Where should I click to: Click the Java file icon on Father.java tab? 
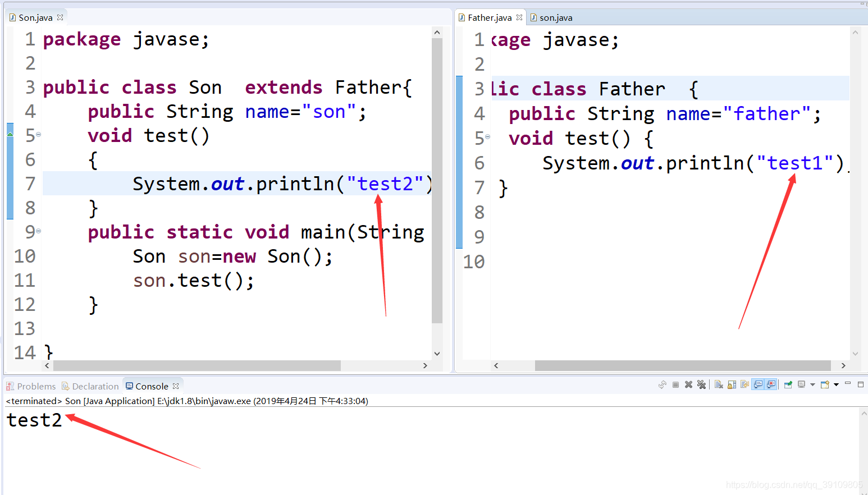click(462, 17)
